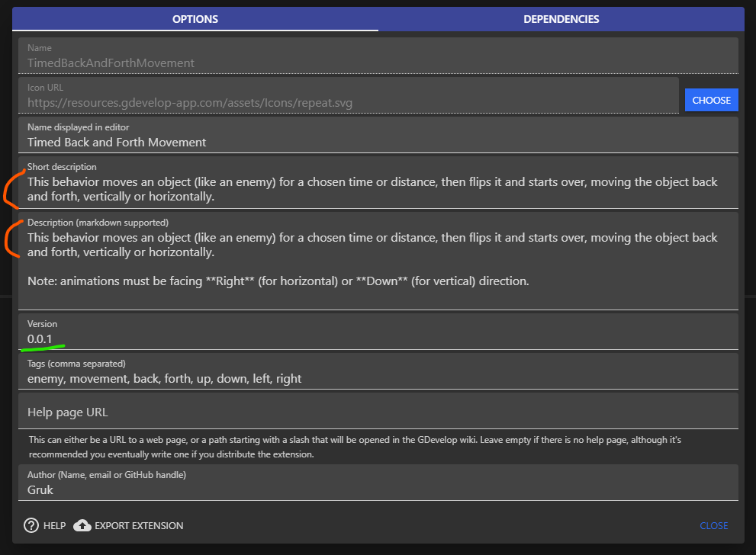Select the OPTIONS tab
The image size is (756, 555).
[x=195, y=19]
